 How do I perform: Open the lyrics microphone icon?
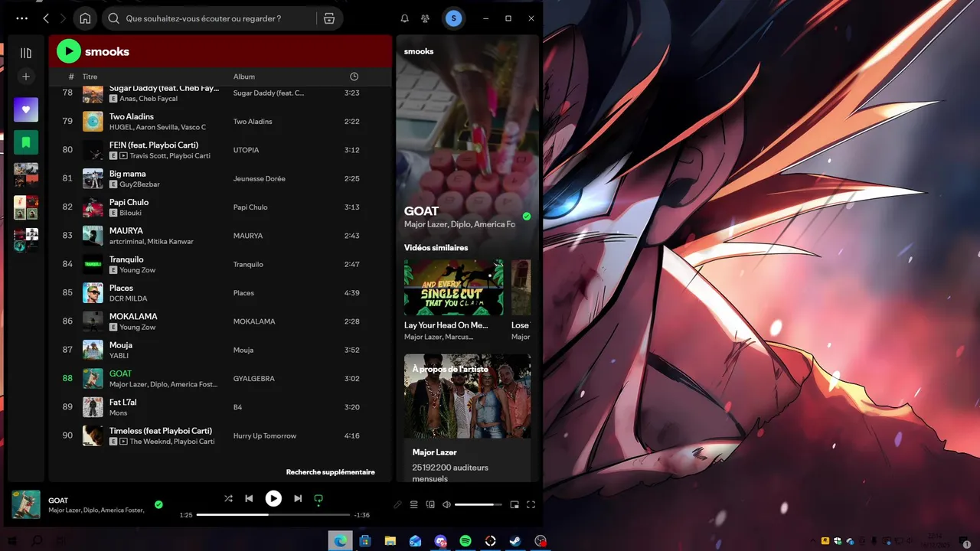click(x=397, y=504)
